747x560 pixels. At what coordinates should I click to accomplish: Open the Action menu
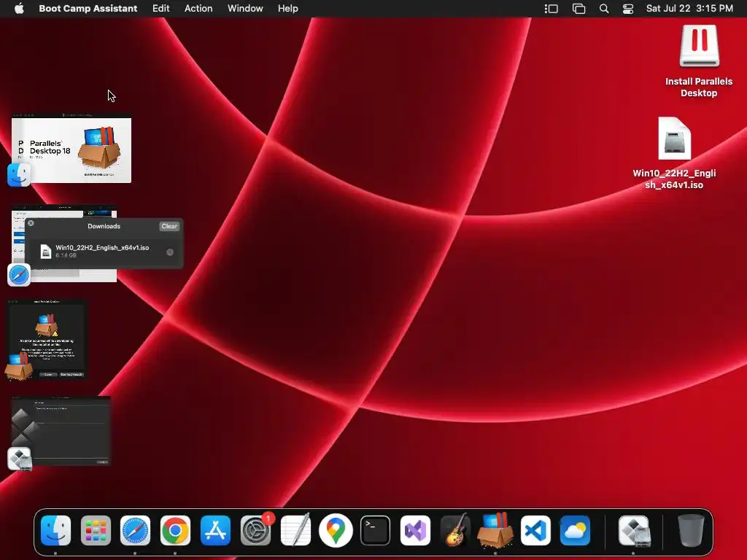click(198, 9)
